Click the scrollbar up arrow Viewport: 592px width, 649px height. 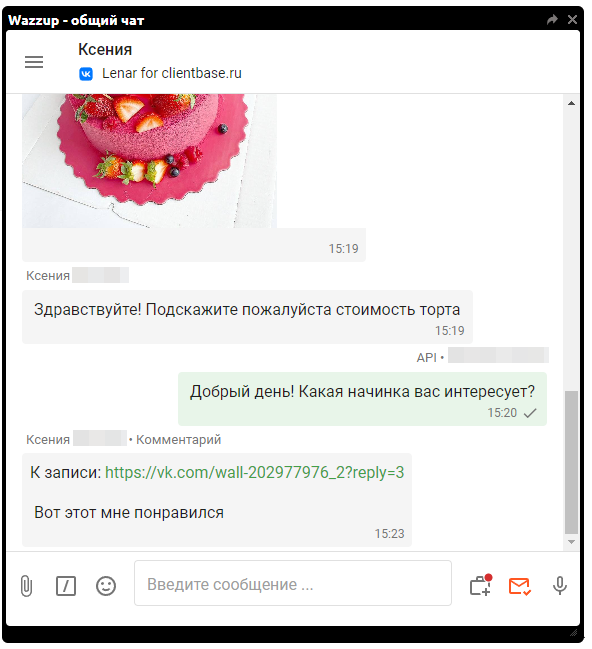click(x=571, y=103)
